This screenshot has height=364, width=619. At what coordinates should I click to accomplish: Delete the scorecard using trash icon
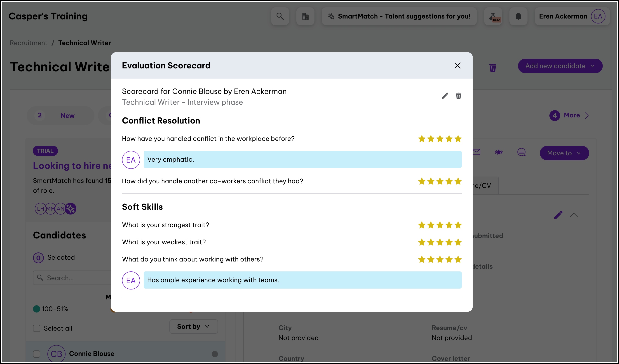click(x=458, y=96)
